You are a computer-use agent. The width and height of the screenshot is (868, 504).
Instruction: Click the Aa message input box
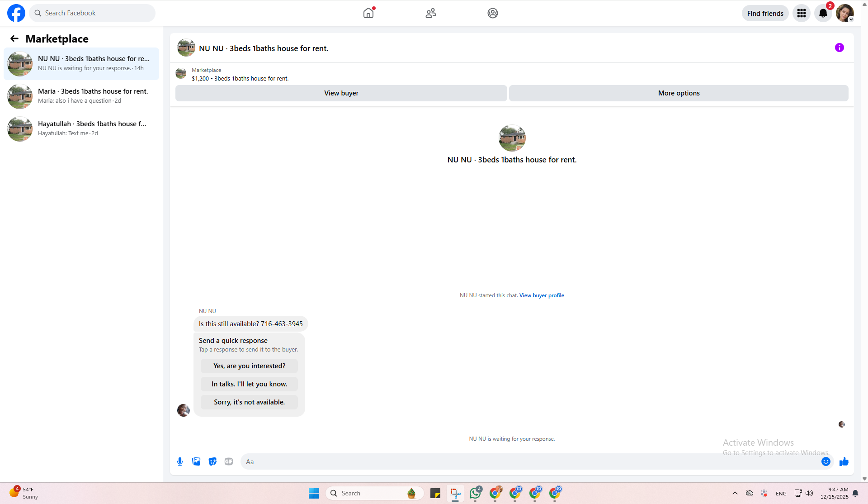pos(531,461)
